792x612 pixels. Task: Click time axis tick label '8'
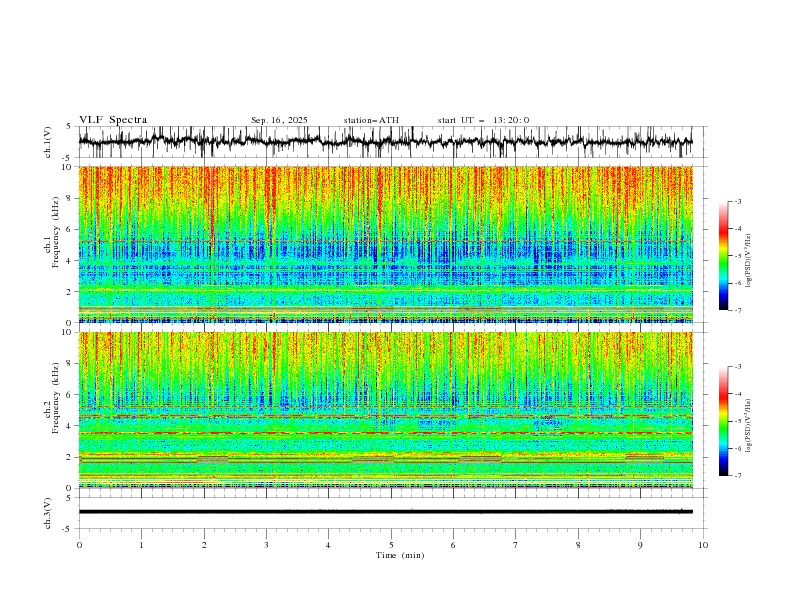578,545
